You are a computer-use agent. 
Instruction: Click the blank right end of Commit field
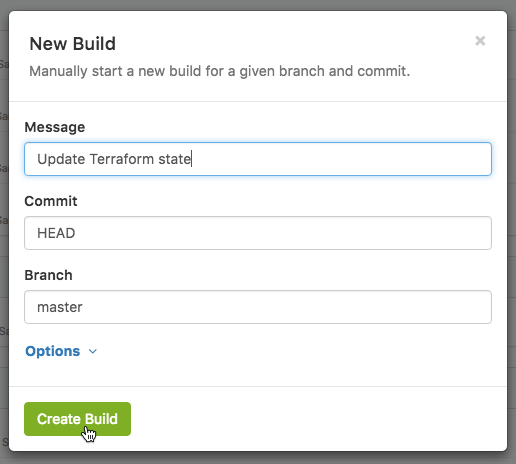(x=433, y=233)
